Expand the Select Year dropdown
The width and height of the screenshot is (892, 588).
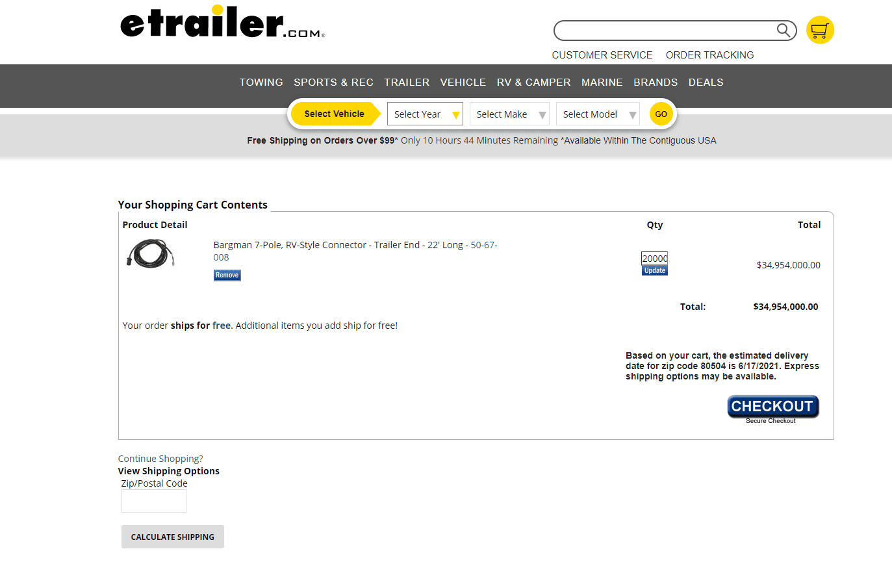click(x=425, y=114)
